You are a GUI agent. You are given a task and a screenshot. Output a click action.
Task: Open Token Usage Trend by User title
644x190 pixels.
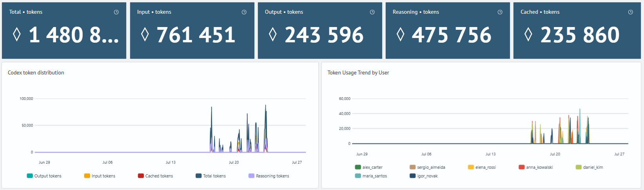pos(358,72)
